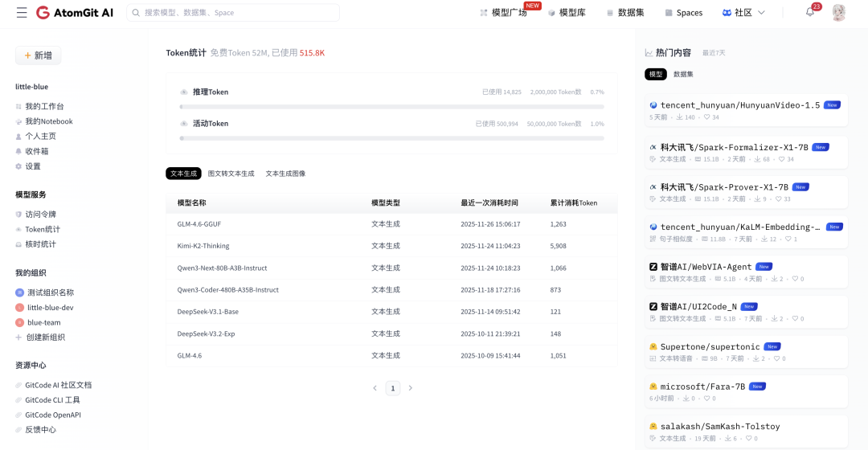Switch to 图文转文本生成 tab

[x=231, y=174]
